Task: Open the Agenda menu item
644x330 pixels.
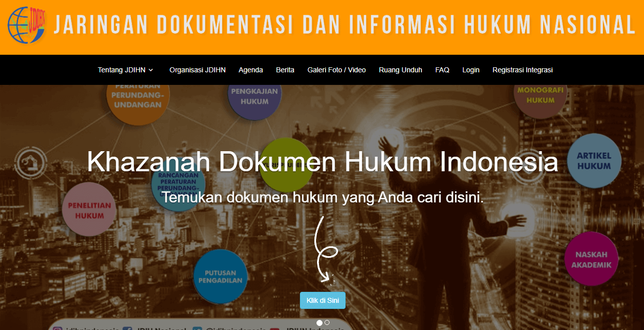Action: tap(251, 70)
